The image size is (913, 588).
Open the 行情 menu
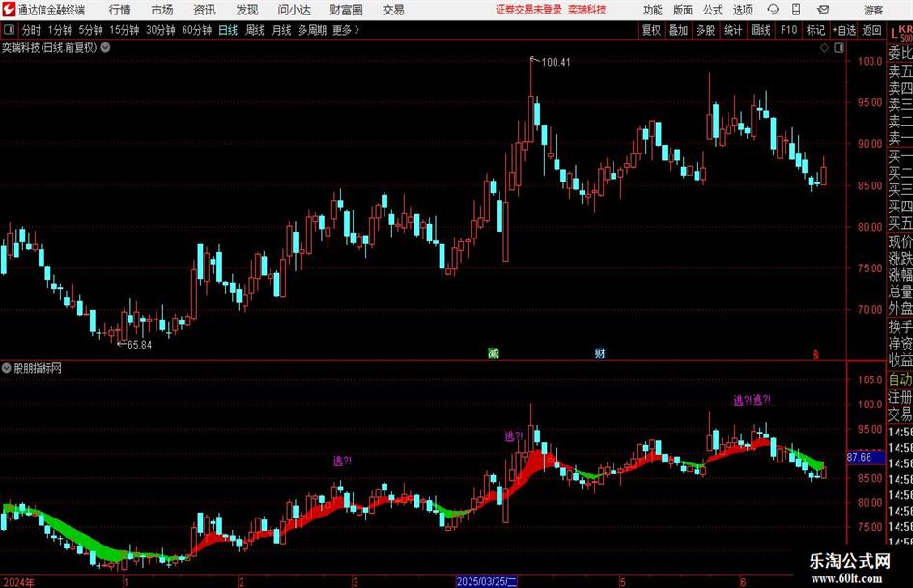pyautogui.click(x=120, y=10)
